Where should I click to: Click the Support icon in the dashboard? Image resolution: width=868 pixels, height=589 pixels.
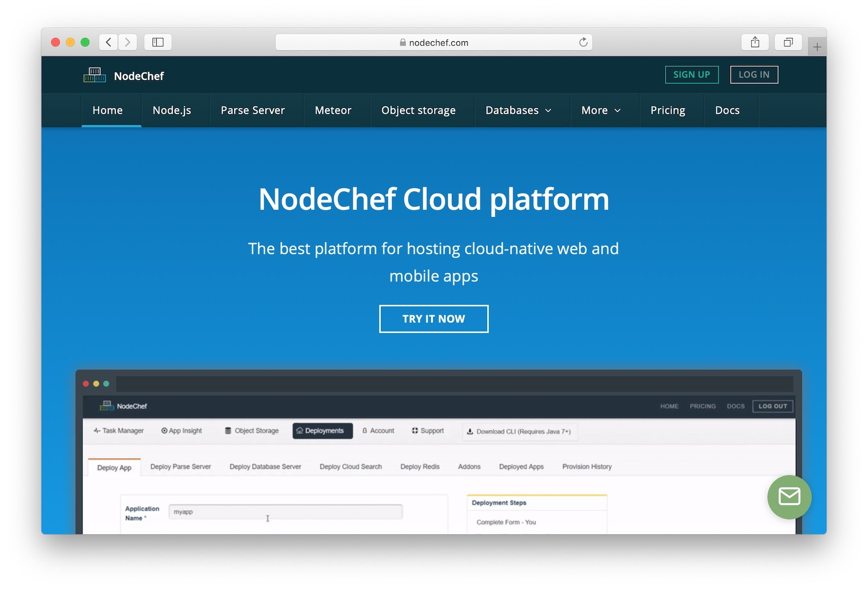(x=414, y=431)
